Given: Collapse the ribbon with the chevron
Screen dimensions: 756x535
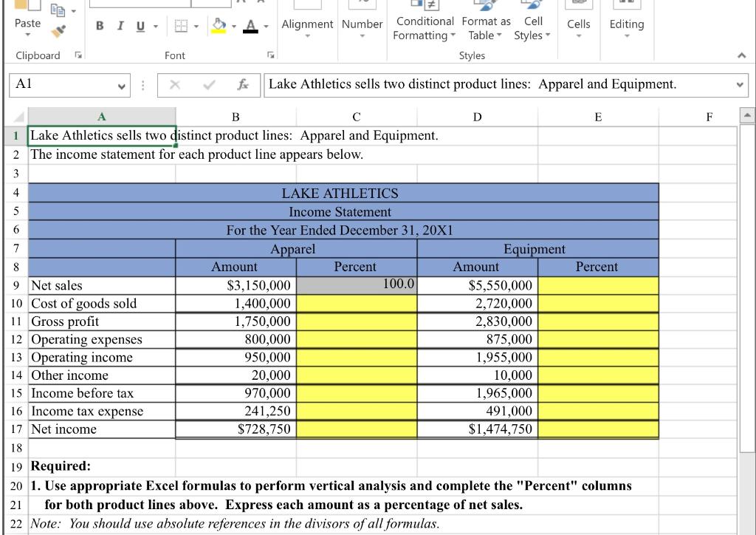Looking at the screenshot, I should pyautogui.click(x=741, y=55).
